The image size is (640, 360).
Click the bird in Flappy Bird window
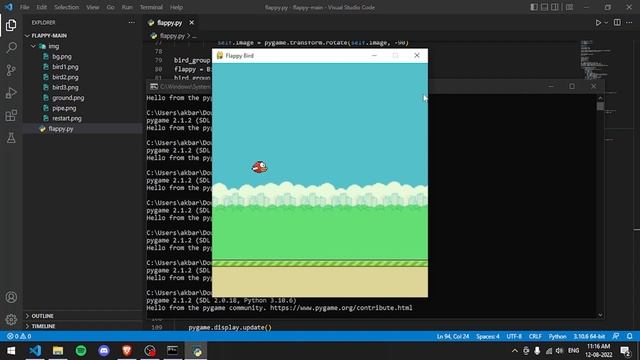259,167
